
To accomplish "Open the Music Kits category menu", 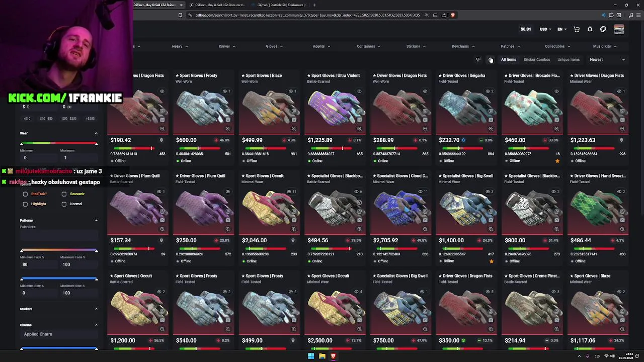I will click(x=604, y=46).
